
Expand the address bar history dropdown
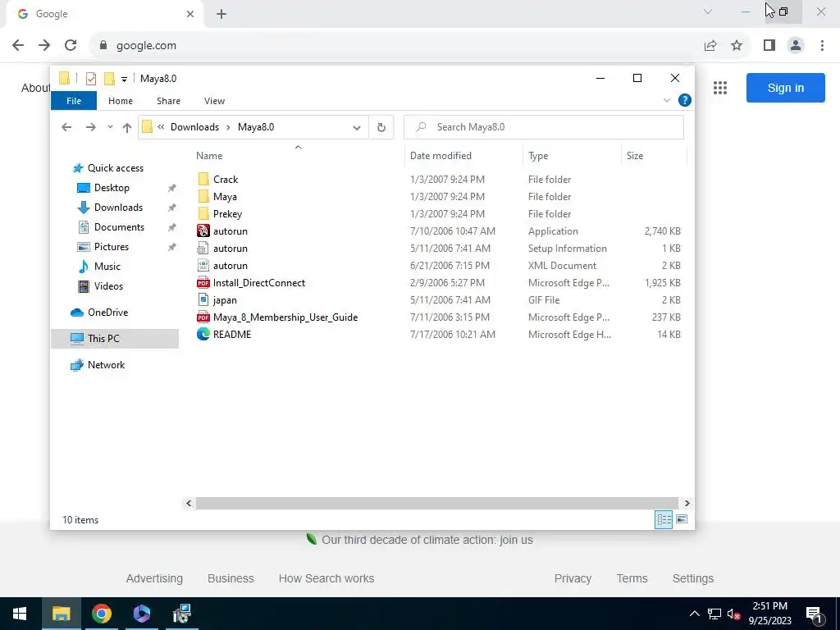[x=356, y=127]
